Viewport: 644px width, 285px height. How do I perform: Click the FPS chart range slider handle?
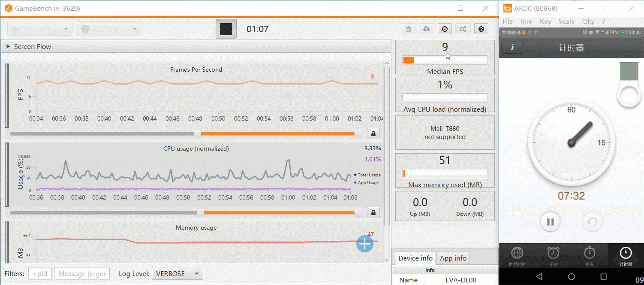(197, 133)
